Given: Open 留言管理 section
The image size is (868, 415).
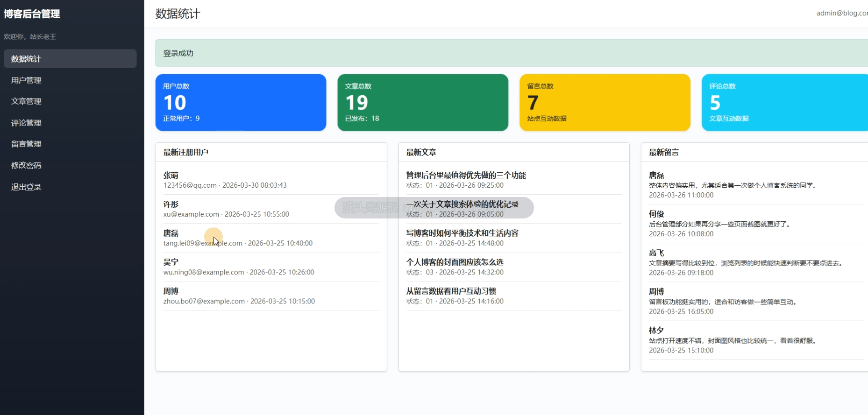Looking at the screenshot, I should (70, 144).
